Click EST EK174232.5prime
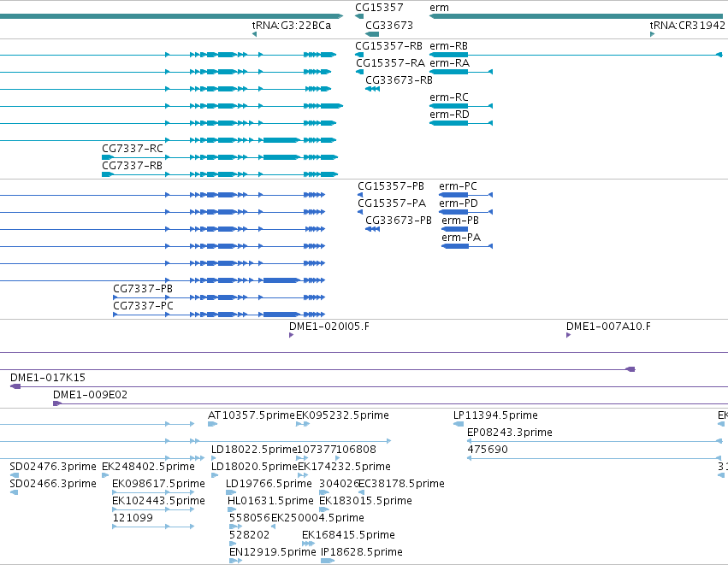The image size is (728, 565). (303, 475)
